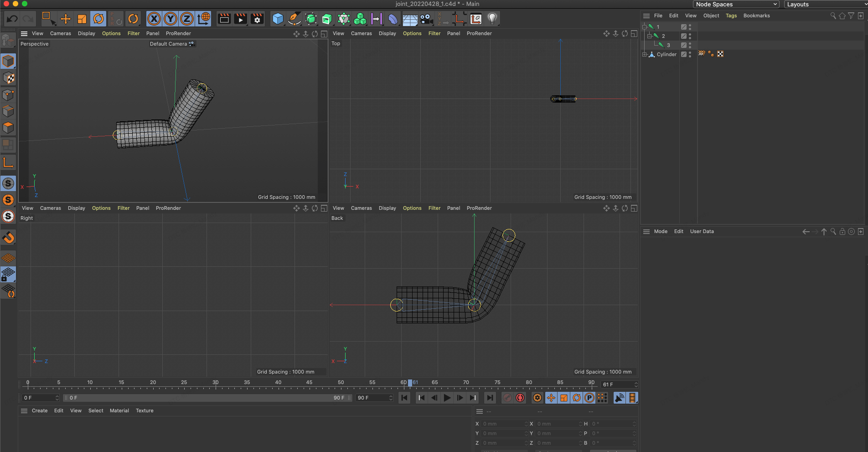Expand the Cylinder object tree
The width and height of the screenshot is (868, 452).
(x=645, y=54)
